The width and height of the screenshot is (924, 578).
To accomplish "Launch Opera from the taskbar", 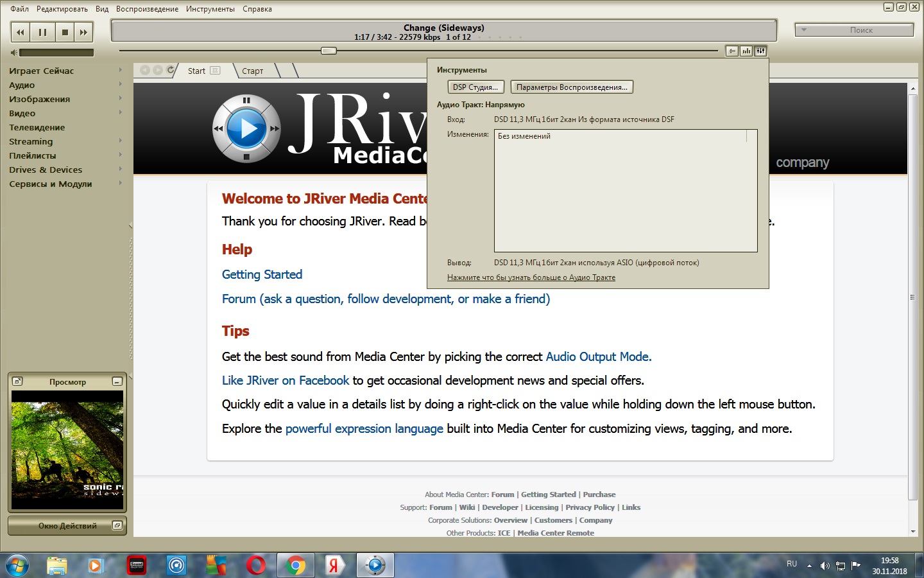I will (x=256, y=565).
